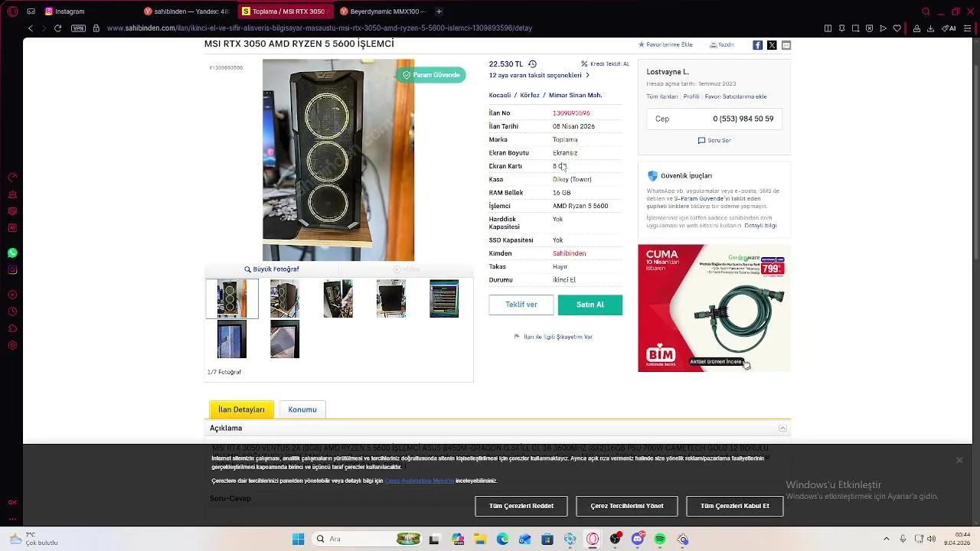Viewport: 980px width, 551px height.
Task: Switch to the Konumu tab
Action: [302, 409]
